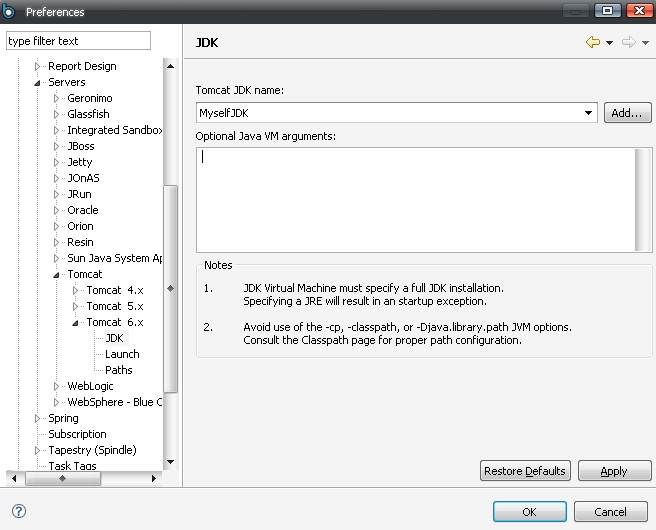Click the tree scrollbar down arrow
The width and height of the screenshot is (656, 530).
(x=170, y=462)
